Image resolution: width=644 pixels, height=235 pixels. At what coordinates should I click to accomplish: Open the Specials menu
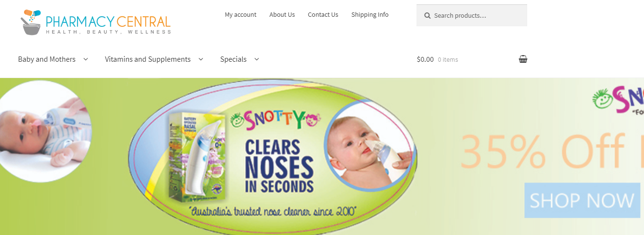point(234,59)
